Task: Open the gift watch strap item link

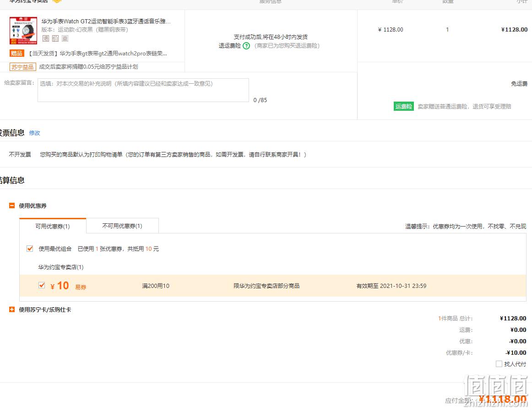Action: click(97, 53)
